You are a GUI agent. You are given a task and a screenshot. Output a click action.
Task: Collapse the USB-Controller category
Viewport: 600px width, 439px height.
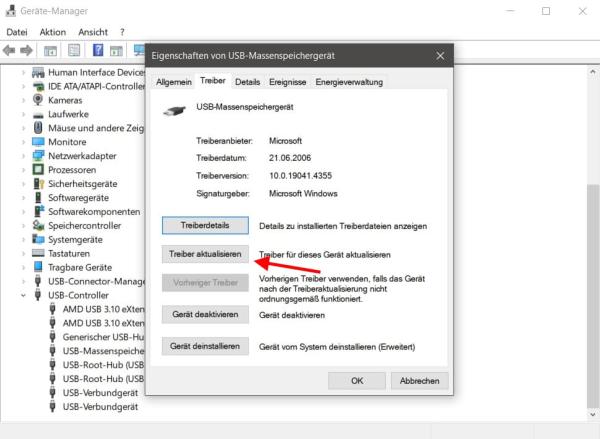(x=24, y=296)
